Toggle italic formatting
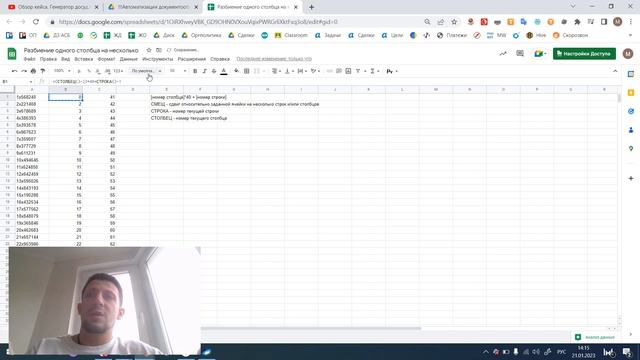The image size is (640, 360). pyautogui.click(x=204, y=71)
